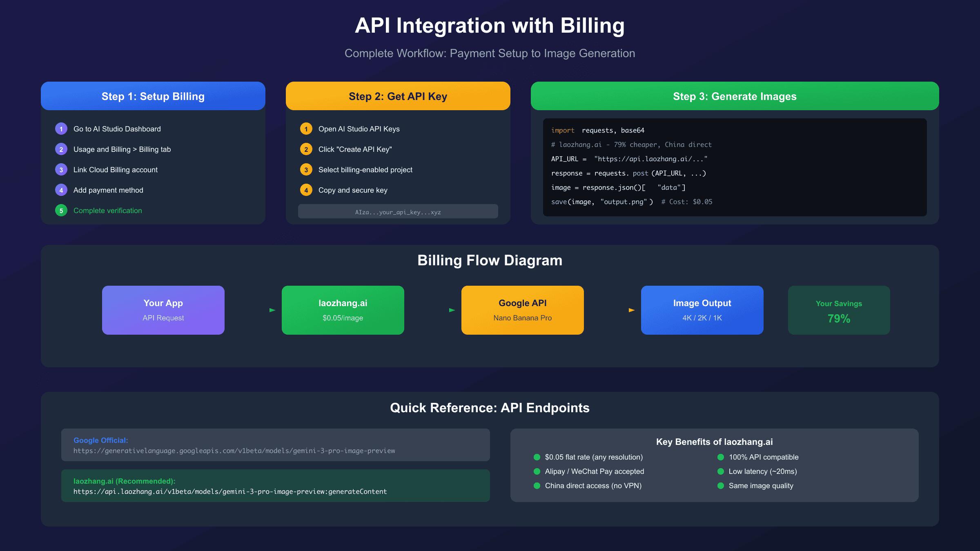This screenshot has width=980, height=551.
Task: Click the step 4 circle beside 'Copy and secure key'
Action: point(306,190)
